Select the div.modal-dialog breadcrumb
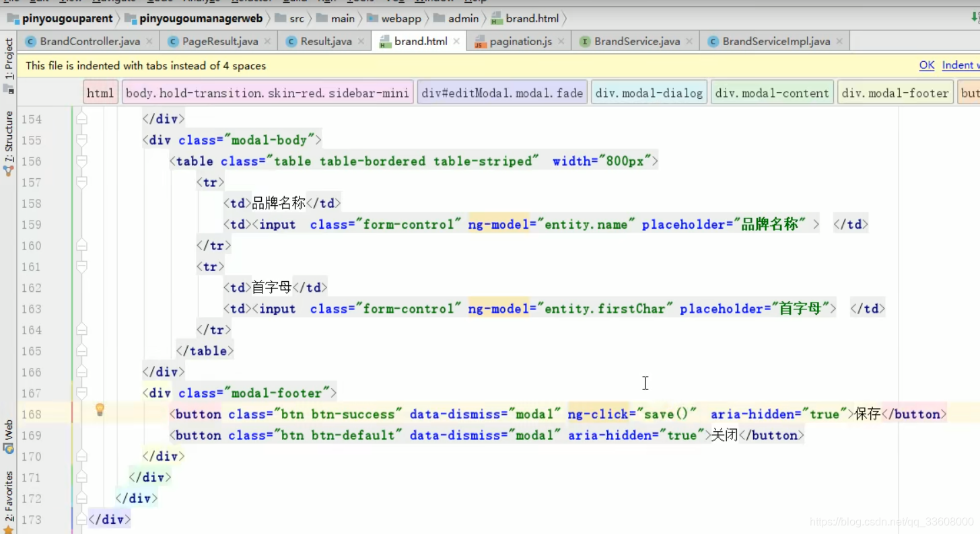The width and height of the screenshot is (980, 534). click(650, 93)
